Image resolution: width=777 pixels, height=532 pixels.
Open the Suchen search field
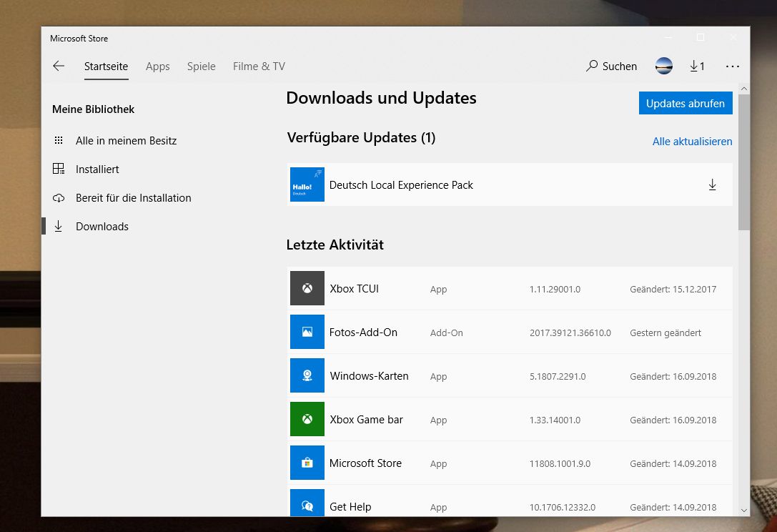pyautogui.click(x=612, y=66)
